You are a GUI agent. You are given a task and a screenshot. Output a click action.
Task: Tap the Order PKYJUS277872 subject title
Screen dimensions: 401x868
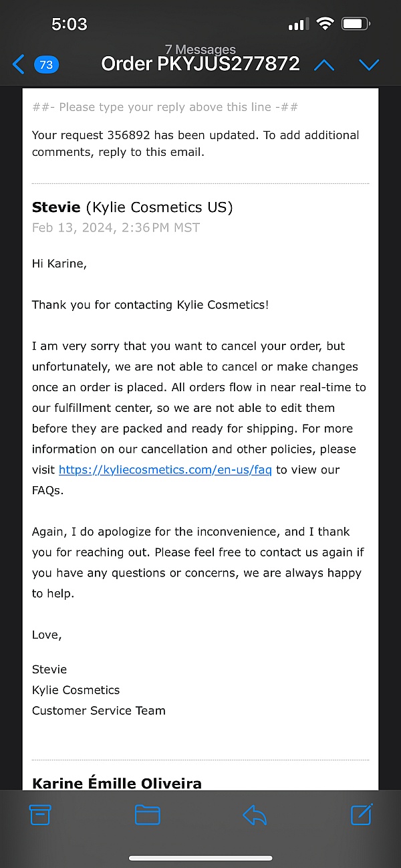pos(200,65)
